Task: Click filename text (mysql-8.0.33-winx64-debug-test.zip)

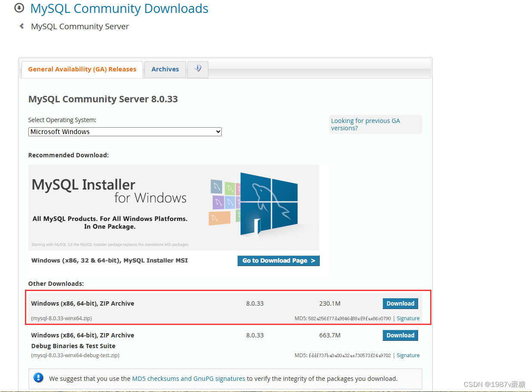Action: tap(75, 355)
